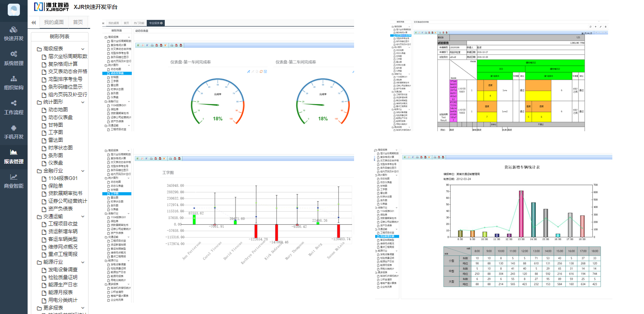Open the 工作流程 sidebar module
The image size is (644, 314).
pyautogui.click(x=14, y=108)
